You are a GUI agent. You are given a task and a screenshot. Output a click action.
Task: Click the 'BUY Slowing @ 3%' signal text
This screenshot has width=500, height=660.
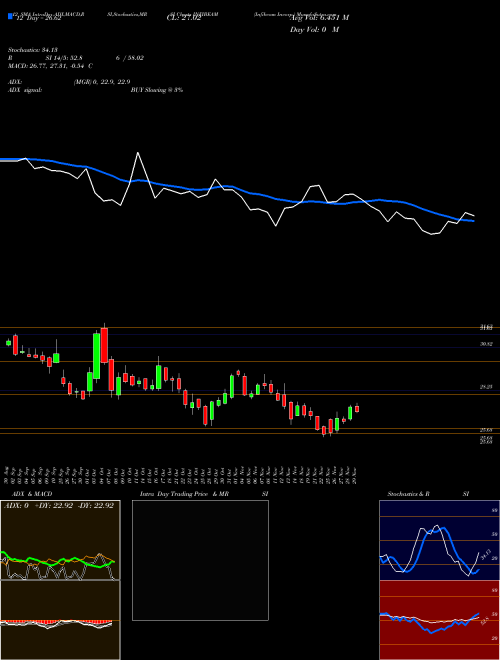157,90
